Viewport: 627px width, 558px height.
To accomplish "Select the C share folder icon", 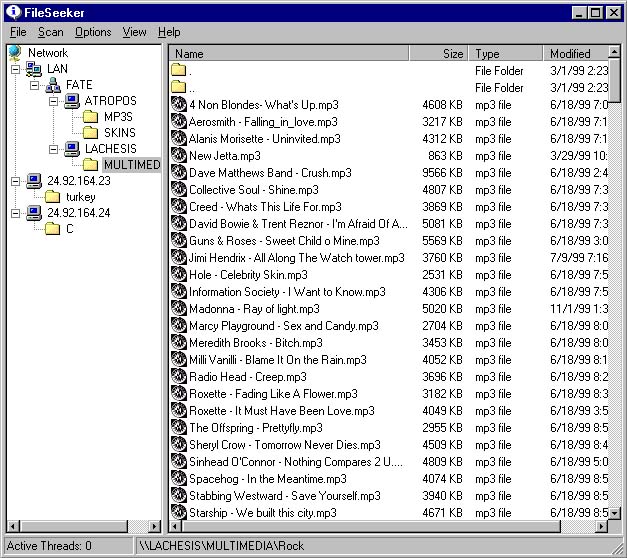I will [x=53, y=229].
